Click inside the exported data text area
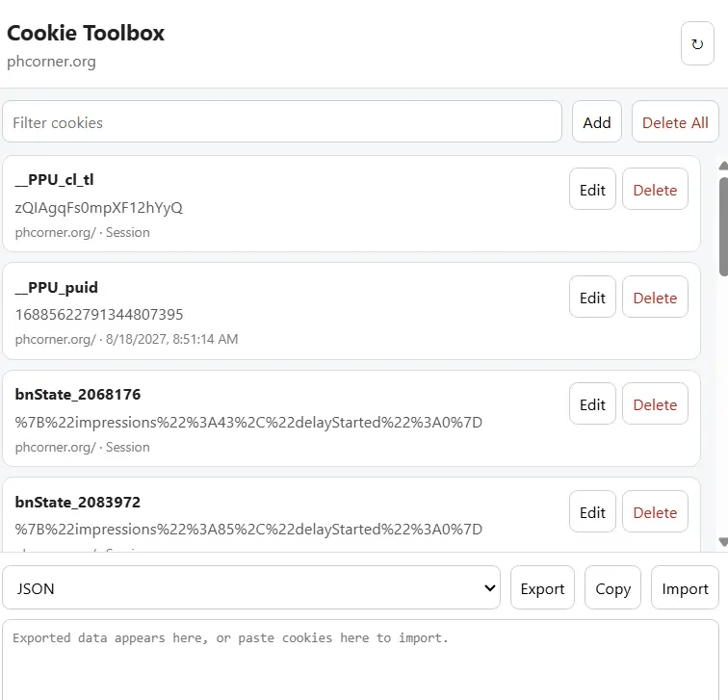The image size is (728, 700). 360,661
